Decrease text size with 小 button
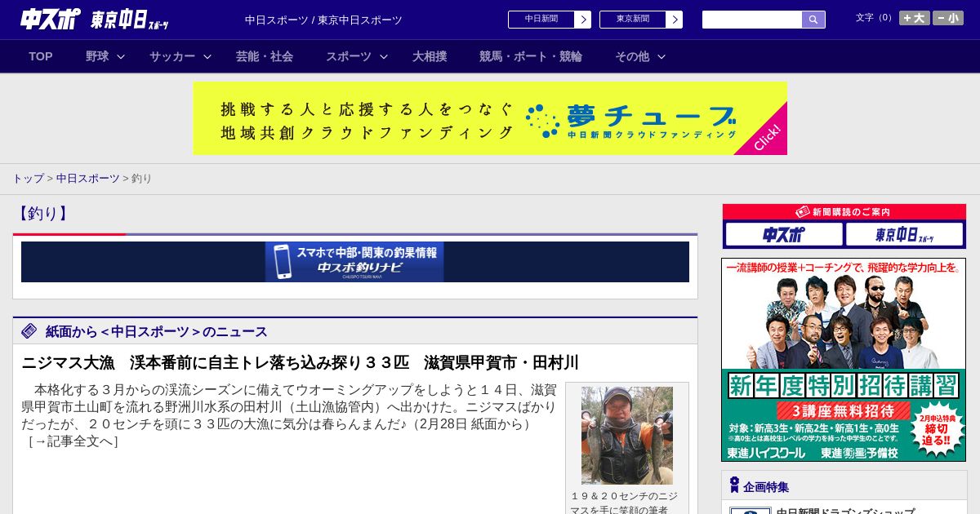 948,18
